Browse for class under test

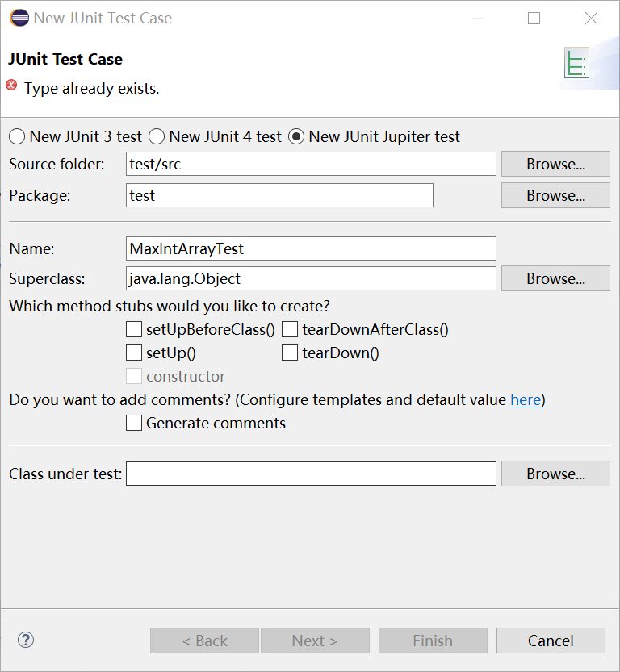click(555, 474)
